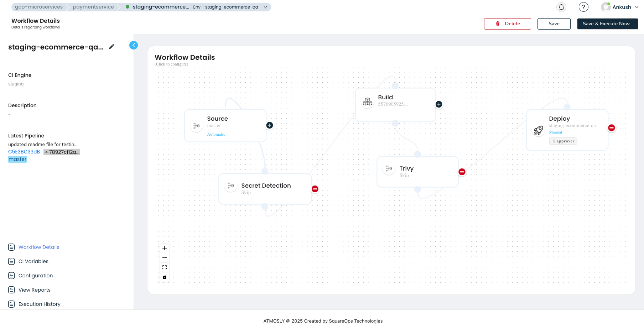Expand the Ankush user menu arrow

[x=637, y=7]
